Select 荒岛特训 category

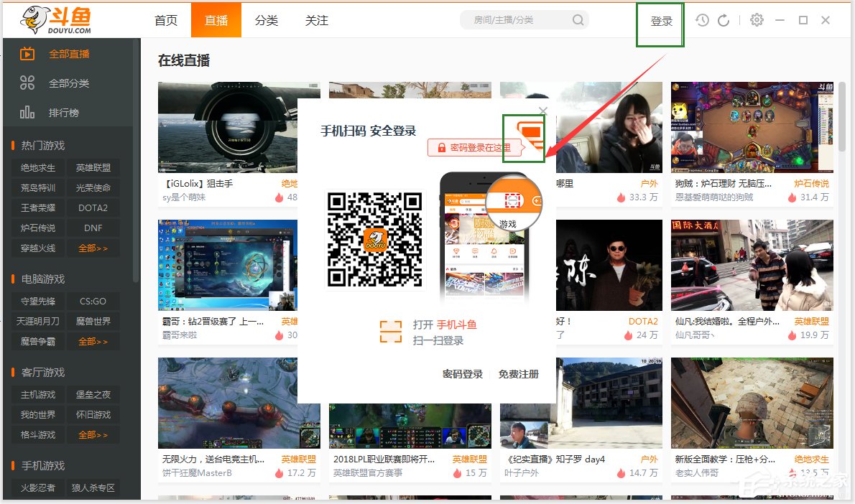tap(38, 188)
